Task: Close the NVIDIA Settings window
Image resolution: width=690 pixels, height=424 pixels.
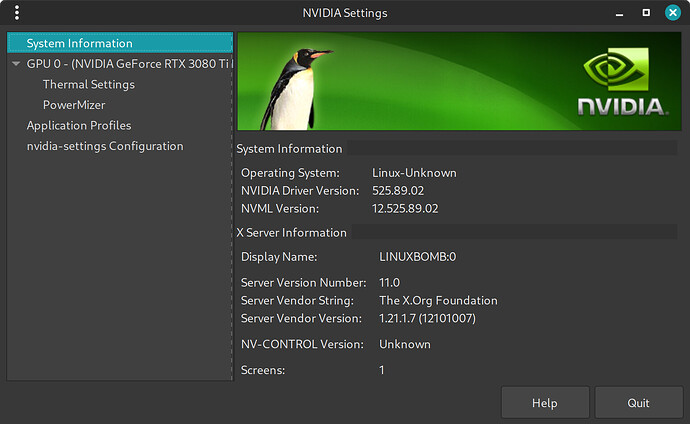Action: tap(672, 13)
